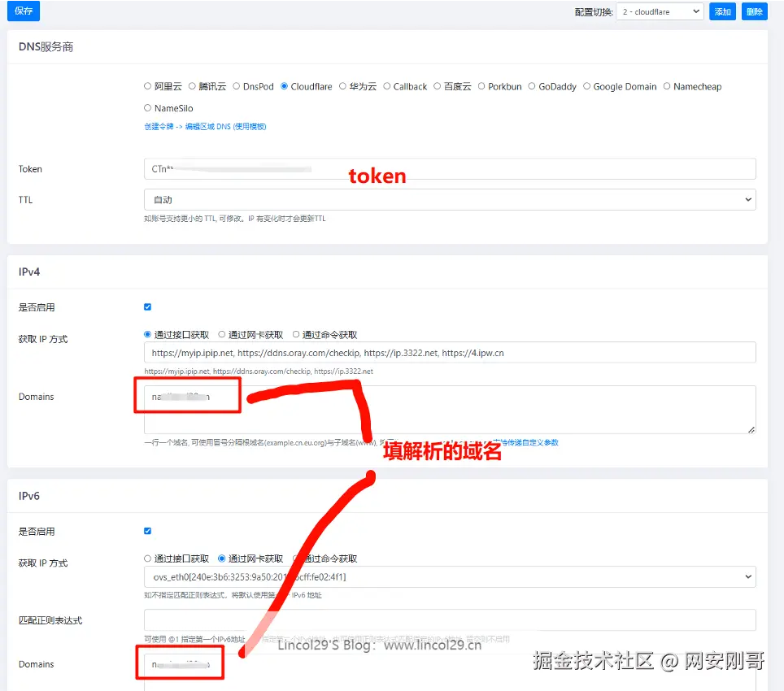
Task: Select IPv6 通过网卡获取 radio option
Action: (x=221, y=558)
